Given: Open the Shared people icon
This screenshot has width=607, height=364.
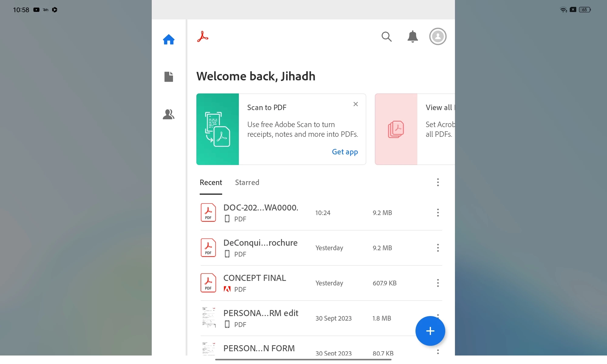Looking at the screenshot, I should pos(168,114).
